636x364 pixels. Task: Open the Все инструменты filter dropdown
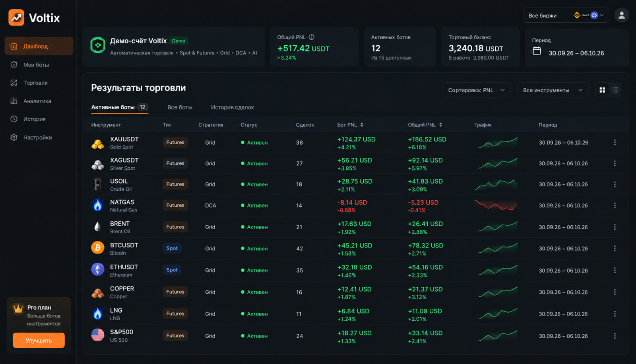(553, 90)
